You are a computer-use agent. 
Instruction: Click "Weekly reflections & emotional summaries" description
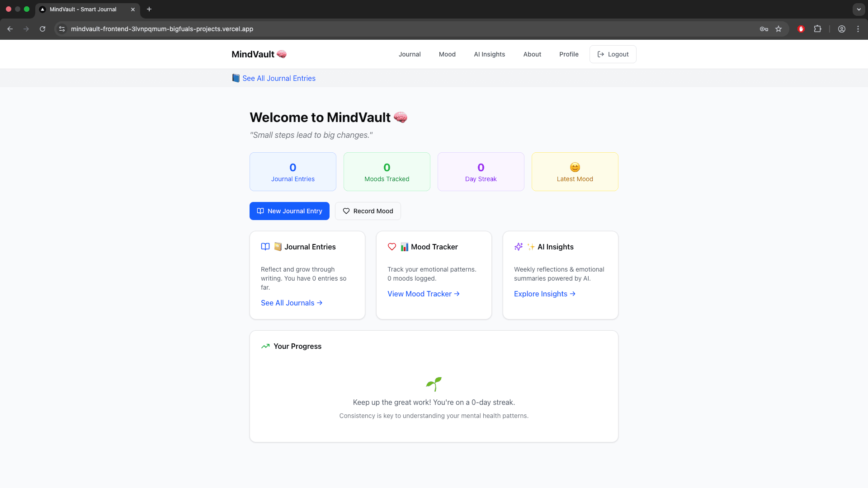tap(559, 274)
